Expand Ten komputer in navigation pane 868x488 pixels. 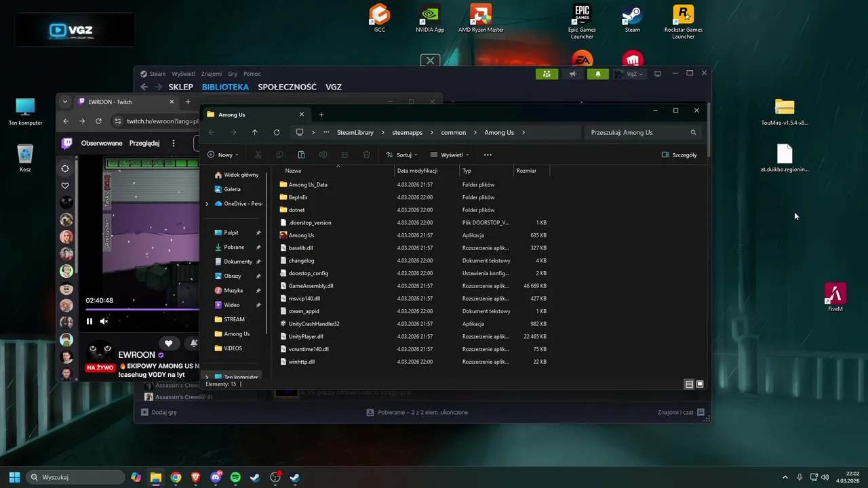207,377
